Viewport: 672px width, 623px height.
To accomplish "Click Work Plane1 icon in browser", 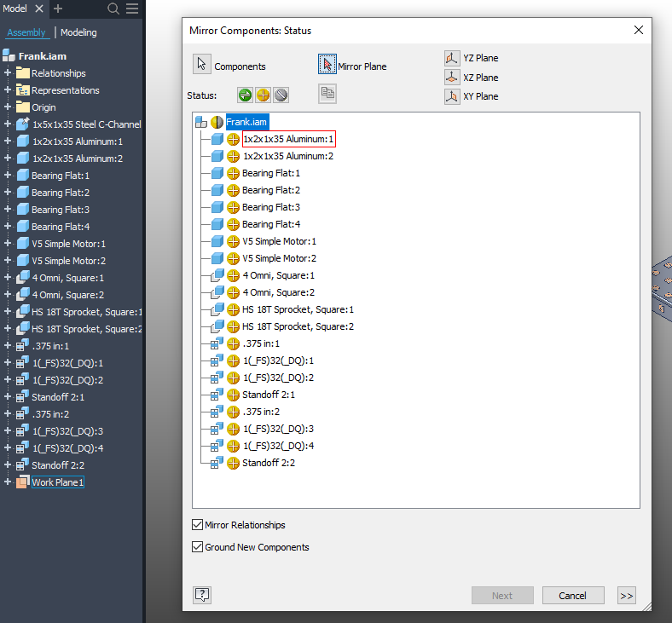I will click(x=23, y=482).
